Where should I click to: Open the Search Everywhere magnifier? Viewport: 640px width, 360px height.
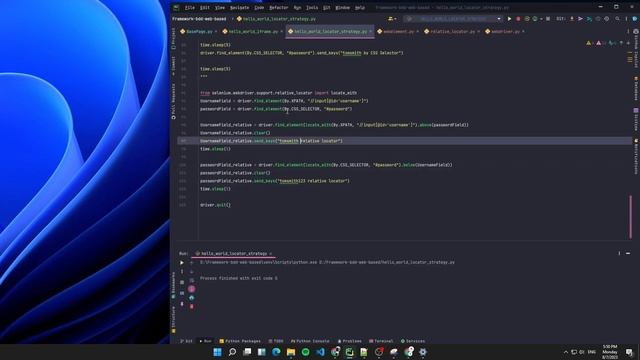[x=617, y=19]
